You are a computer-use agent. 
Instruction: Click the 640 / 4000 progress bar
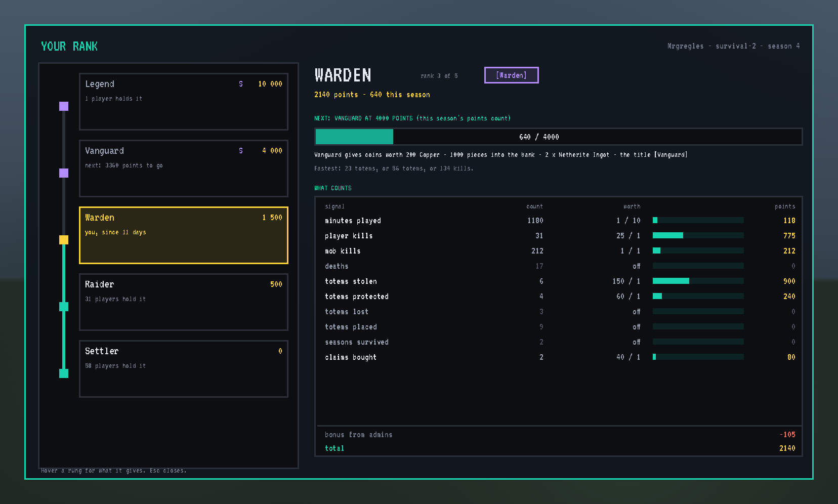click(559, 137)
